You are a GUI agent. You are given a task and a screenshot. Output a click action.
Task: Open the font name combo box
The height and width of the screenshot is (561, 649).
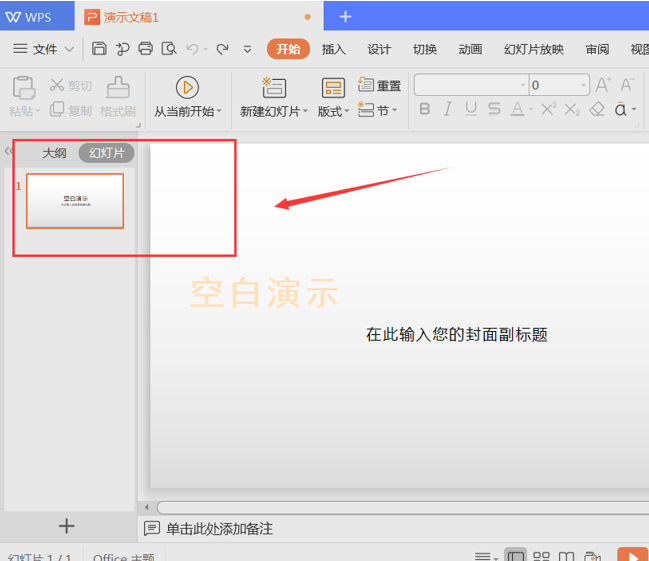pyautogui.click(x=471, y=85)
